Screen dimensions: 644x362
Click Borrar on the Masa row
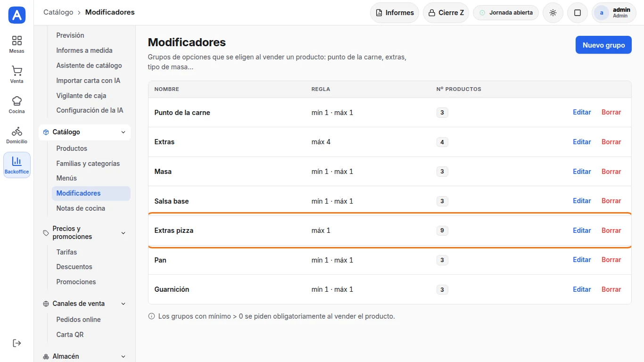coord(611,172)
